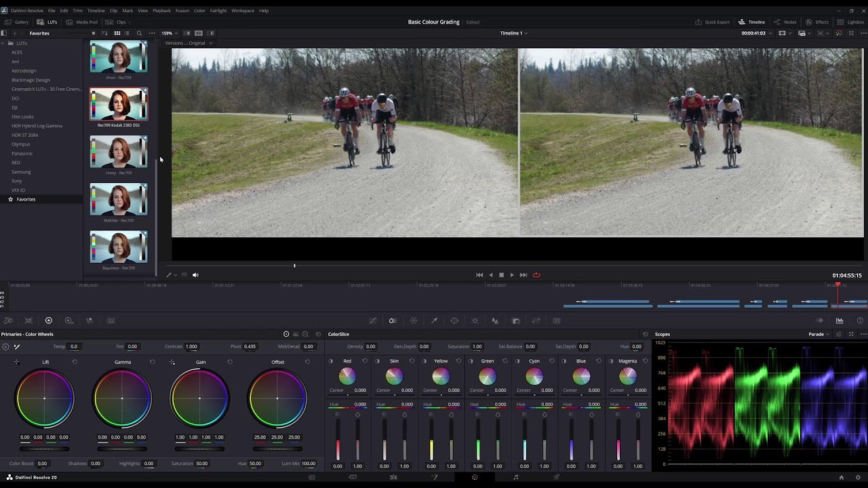Select the Rec709 Kodak 2383 D55 LUT thumbnail
868x488 pixels.
(119, 104)
